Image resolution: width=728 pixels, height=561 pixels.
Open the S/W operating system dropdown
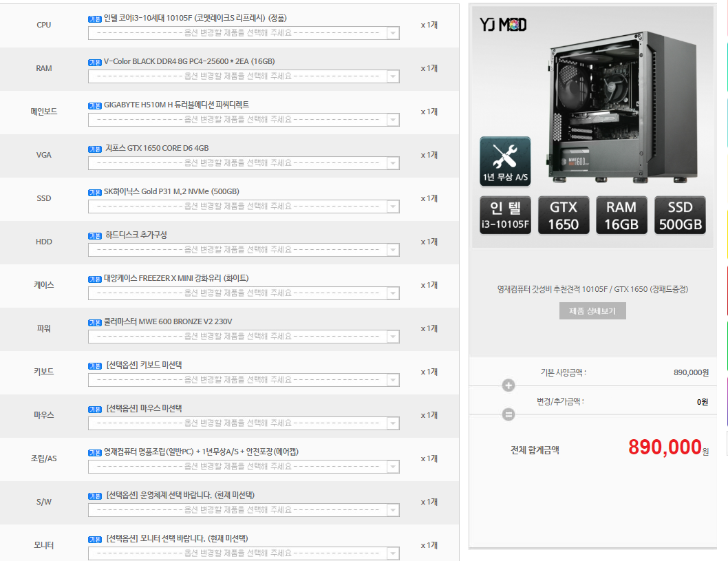point(244,510)
